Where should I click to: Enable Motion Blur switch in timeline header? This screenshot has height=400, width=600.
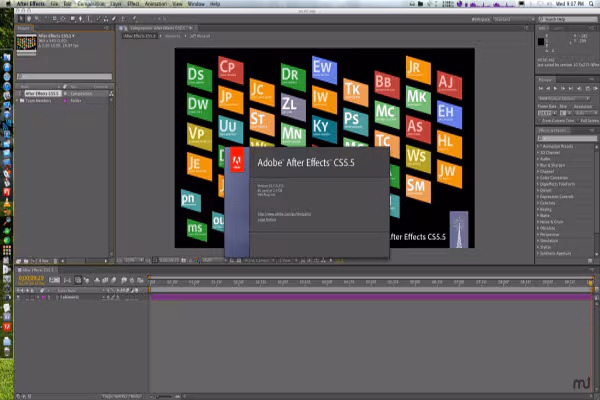point(114,280)
